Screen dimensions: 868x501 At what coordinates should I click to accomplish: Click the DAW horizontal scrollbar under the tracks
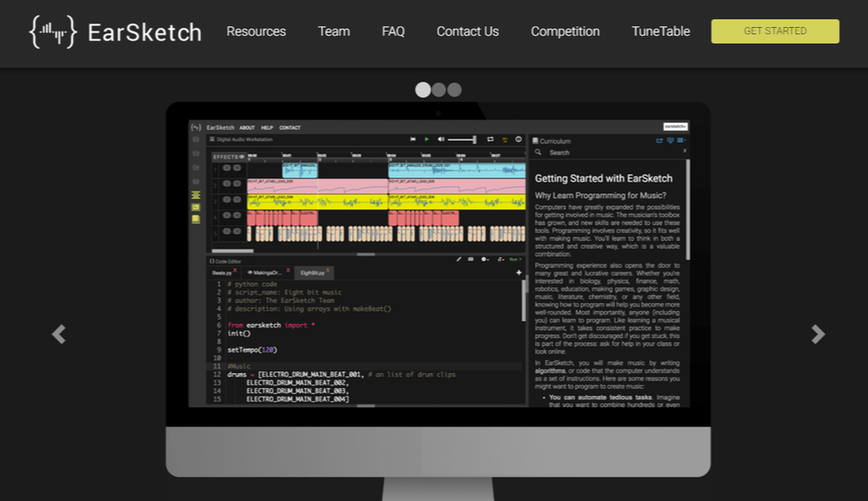[232, 251]
